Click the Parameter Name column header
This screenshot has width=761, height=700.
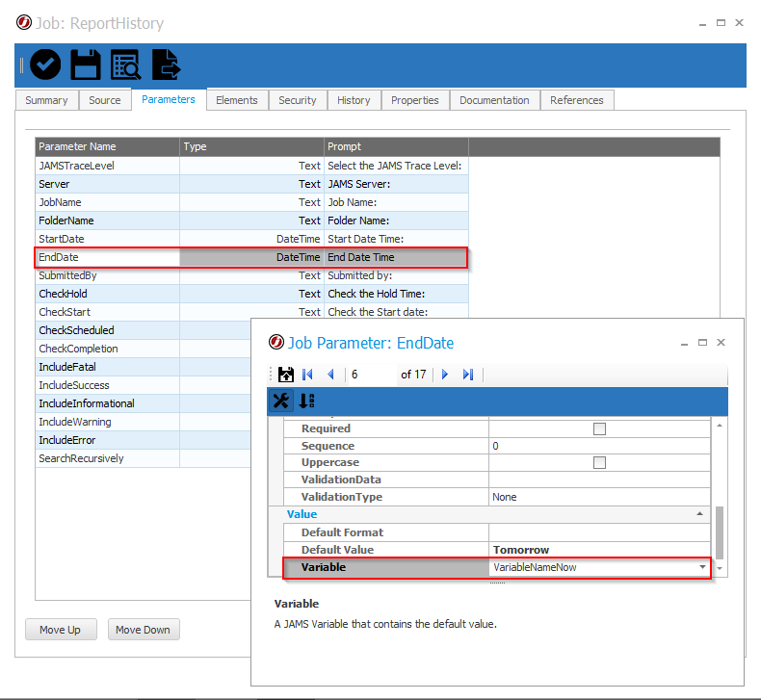[x=107, y=146]
